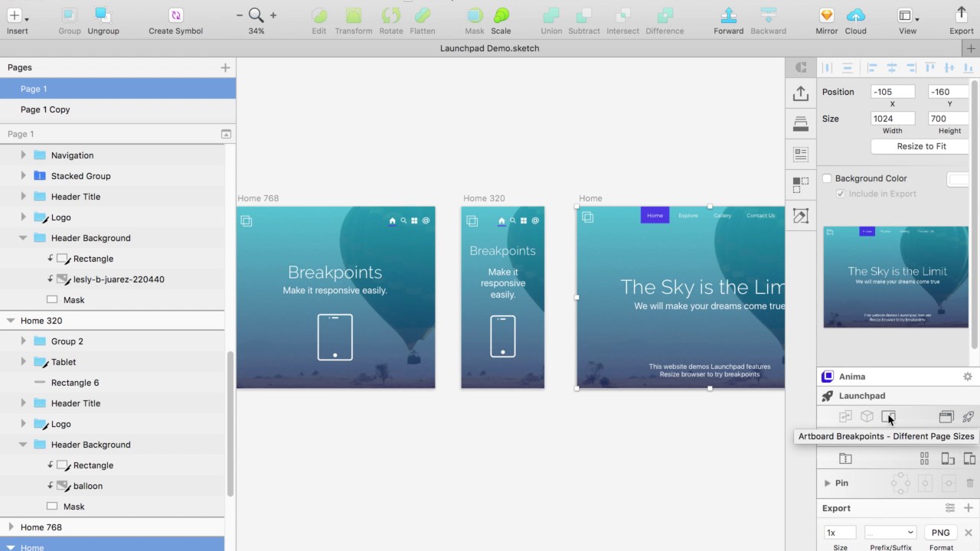Toggle the center pin anchor in Pin section
This screenshot has width=980, height=551.
[x=925, y=483]
